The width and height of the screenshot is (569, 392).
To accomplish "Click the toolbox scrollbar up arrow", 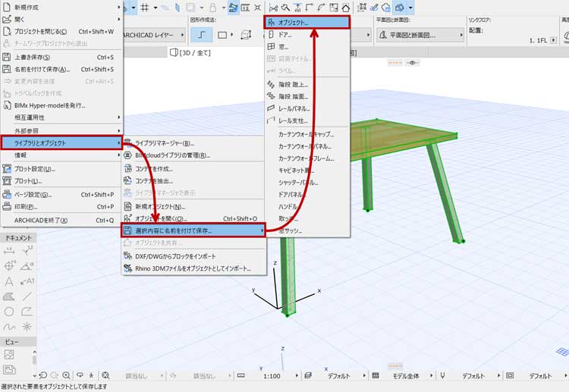I will (x=34, y=352).
